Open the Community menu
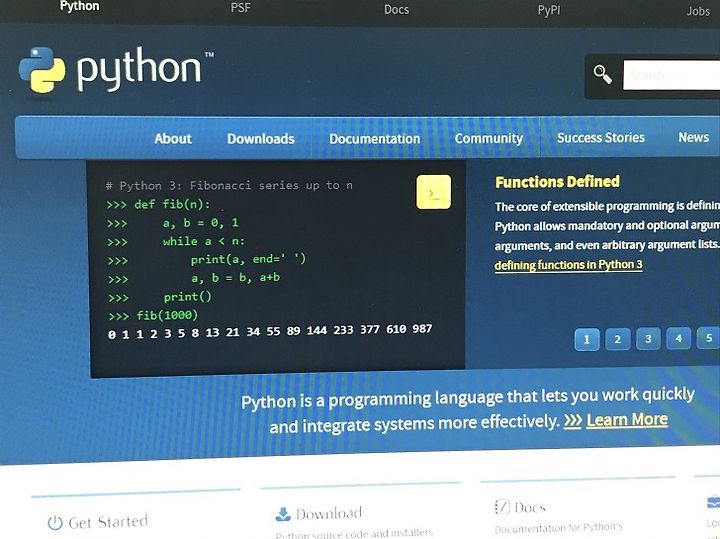Image resolution: width=720 pixels, height=539 pixels. (489, 139)
